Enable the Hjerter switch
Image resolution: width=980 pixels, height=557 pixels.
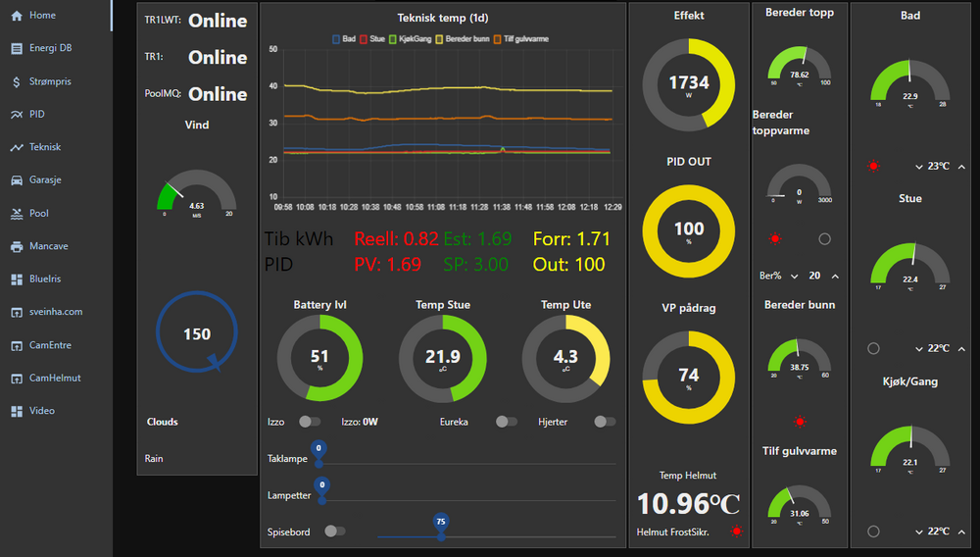pos(604,422)
